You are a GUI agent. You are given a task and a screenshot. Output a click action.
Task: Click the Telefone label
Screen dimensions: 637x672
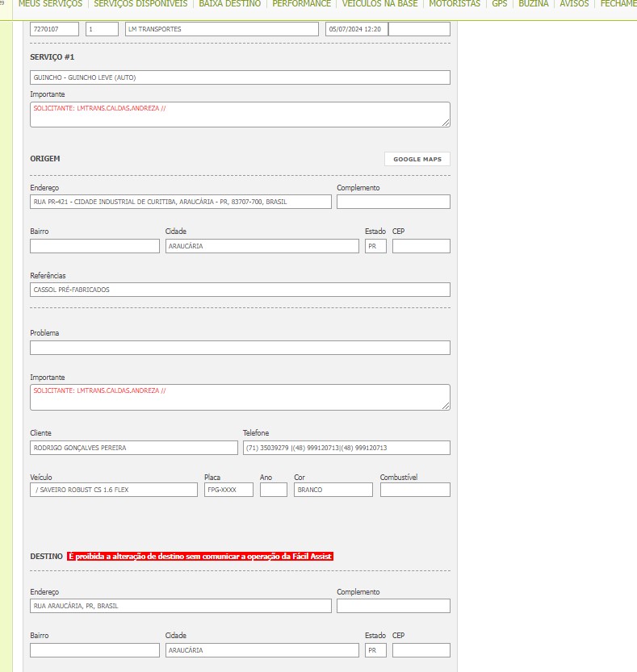click(256, 433)
